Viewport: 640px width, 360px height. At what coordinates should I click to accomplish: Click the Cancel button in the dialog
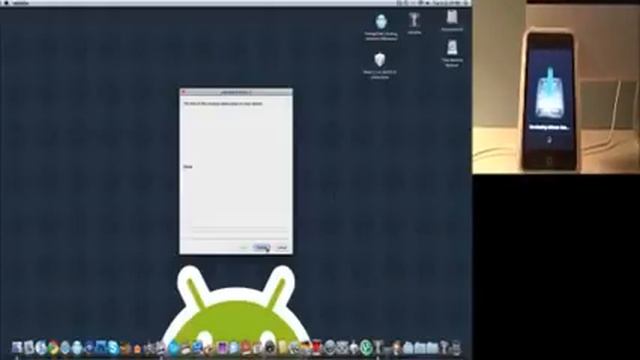282,247
